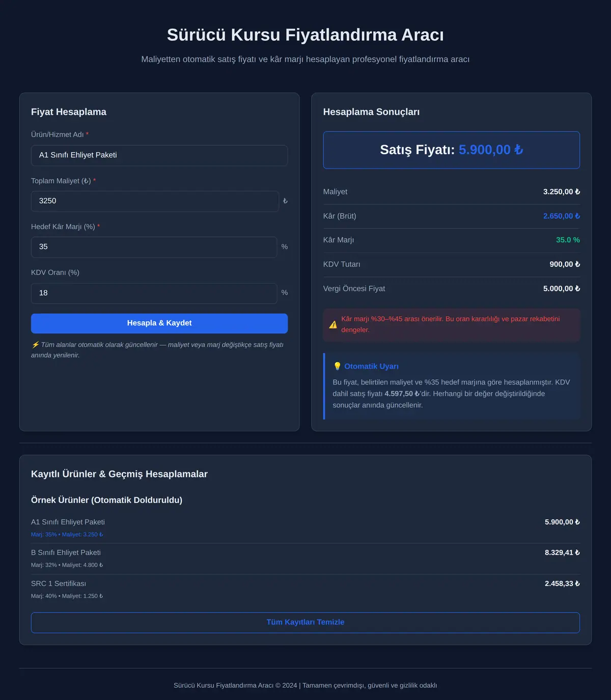Click the Maliyet value 3.250,00 ₺
Viewport: 611px width, 700px height.
pos(562,192)
